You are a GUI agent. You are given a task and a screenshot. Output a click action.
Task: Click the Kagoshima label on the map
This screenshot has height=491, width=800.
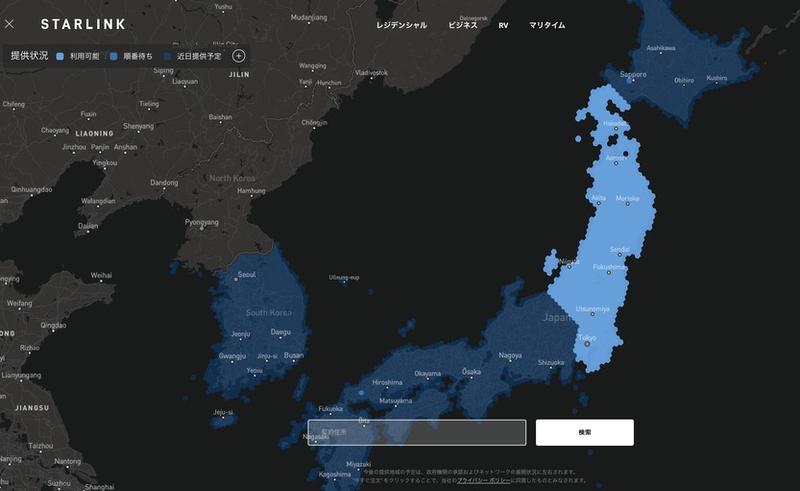335,474
